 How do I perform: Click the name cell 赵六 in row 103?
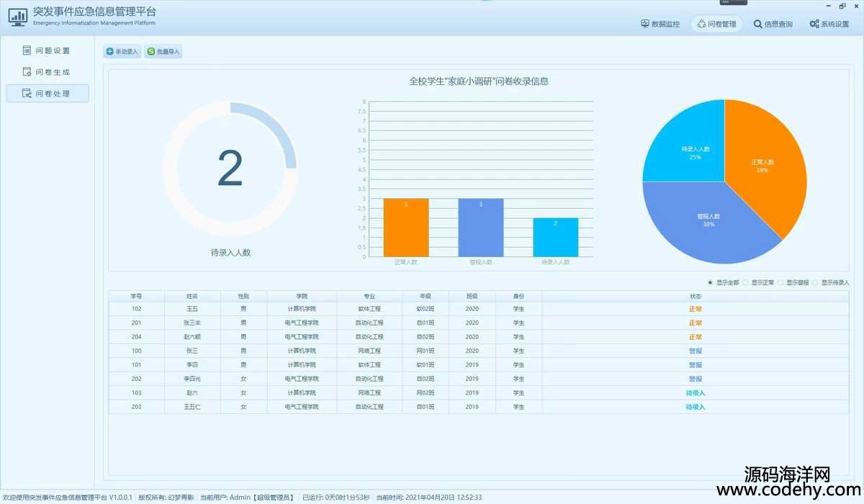coord(192,393)
